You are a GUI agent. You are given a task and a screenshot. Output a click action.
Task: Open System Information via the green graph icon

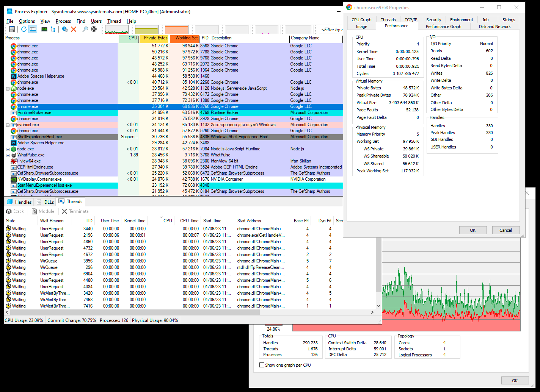[44, 29]
